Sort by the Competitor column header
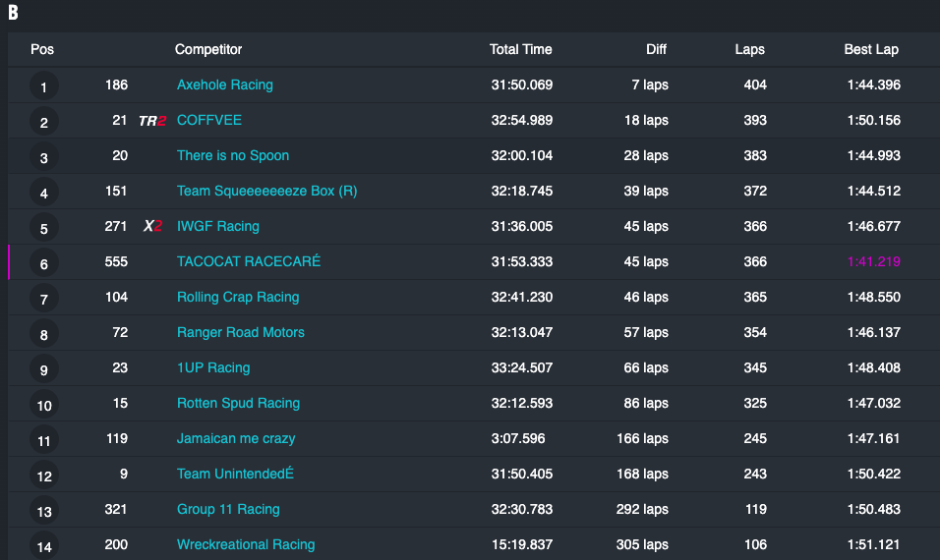The image size is (940, 560). coord(208,50)
